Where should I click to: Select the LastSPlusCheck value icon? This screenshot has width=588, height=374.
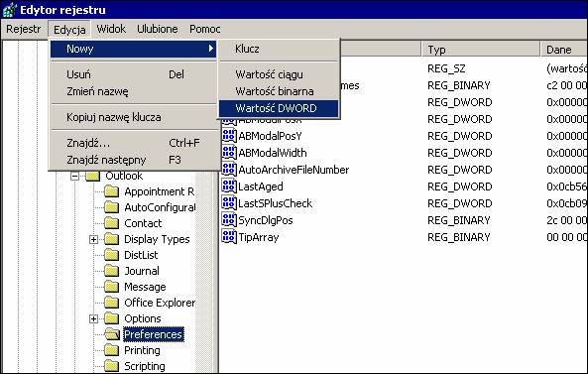pyautogui.click(x=229, y=203)
